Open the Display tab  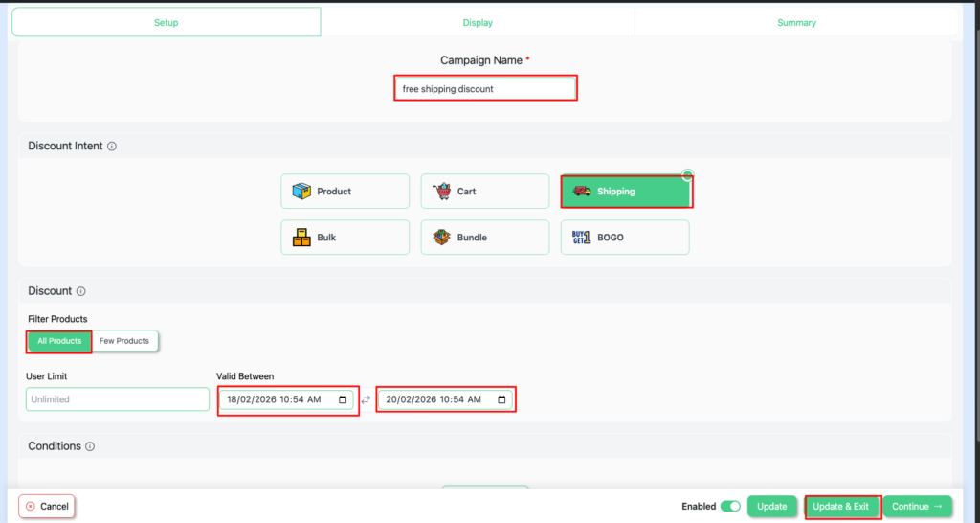pyautogui.click(x=478, y=23)
